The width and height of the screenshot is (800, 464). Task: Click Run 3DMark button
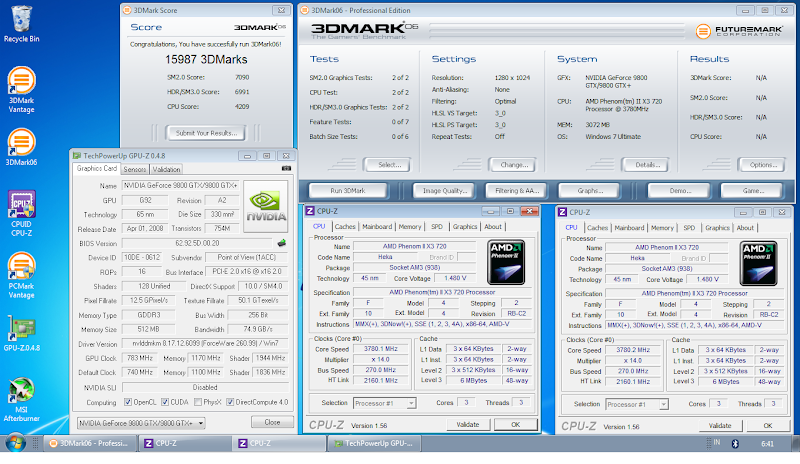pyautogui.click(x=347, y=191)
